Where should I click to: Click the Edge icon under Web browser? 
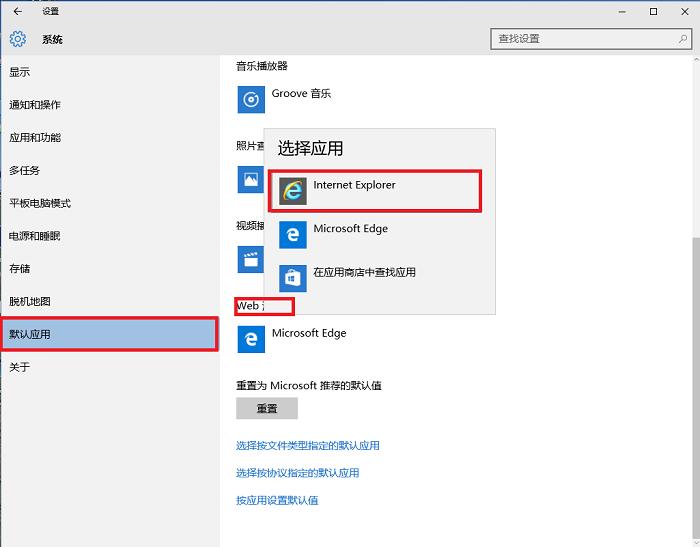pos(251,339)
